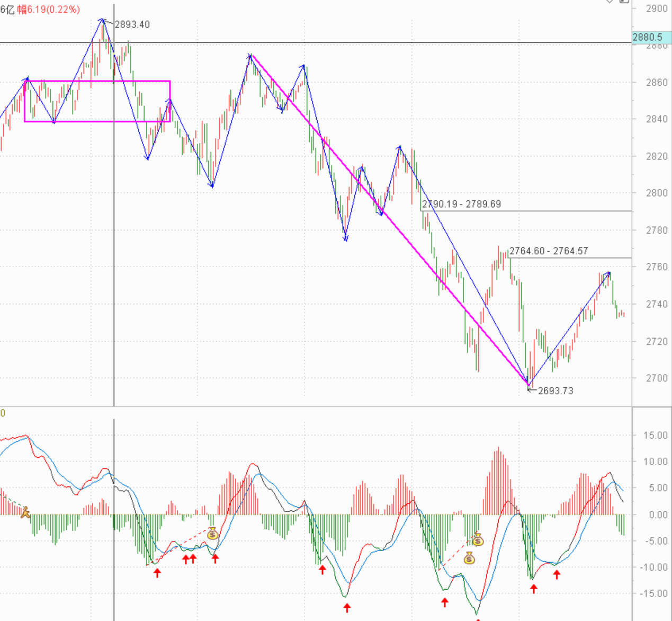Click the 15.00 label on the indicator axis
672x621 pixels.
[655, 436]
